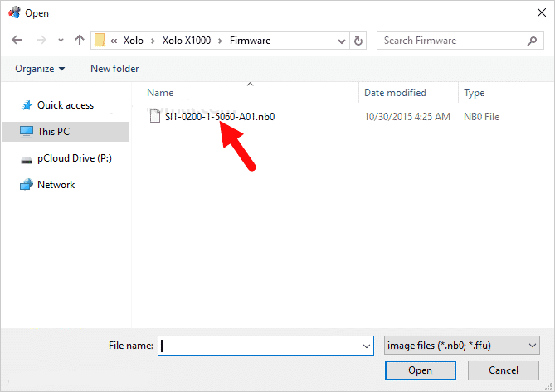Expand the address bar path dropdown
Viewport: 555px width, 392px height.
tap(342, 41)
